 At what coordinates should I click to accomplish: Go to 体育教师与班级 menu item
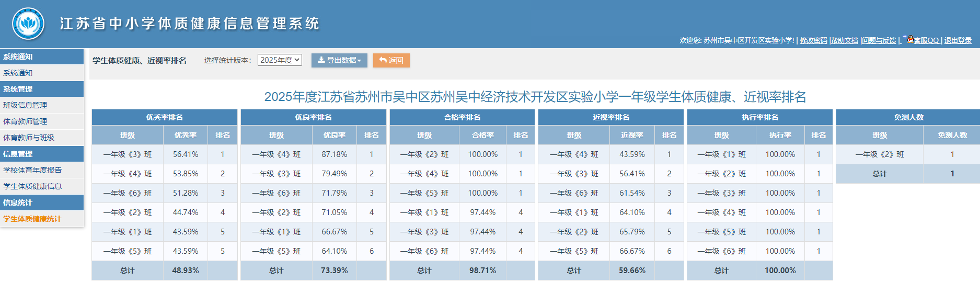(x=29, y=138)
